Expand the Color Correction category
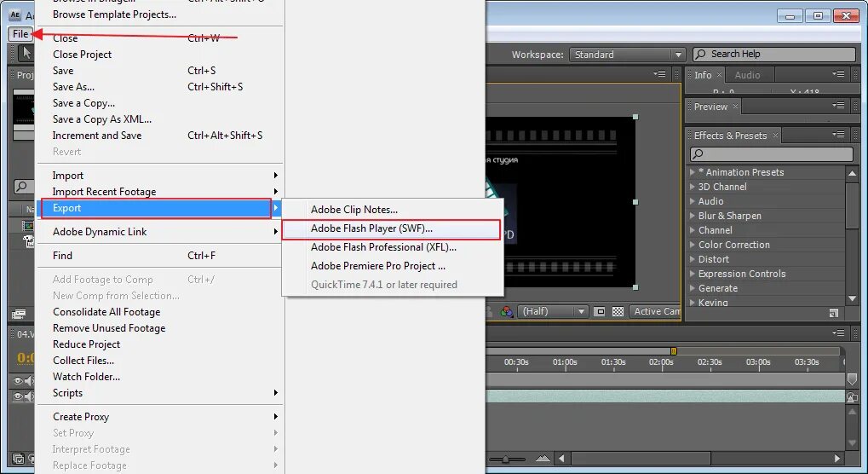Image resolution: width=868 pixels, height=474 pixels. (692, 245)
